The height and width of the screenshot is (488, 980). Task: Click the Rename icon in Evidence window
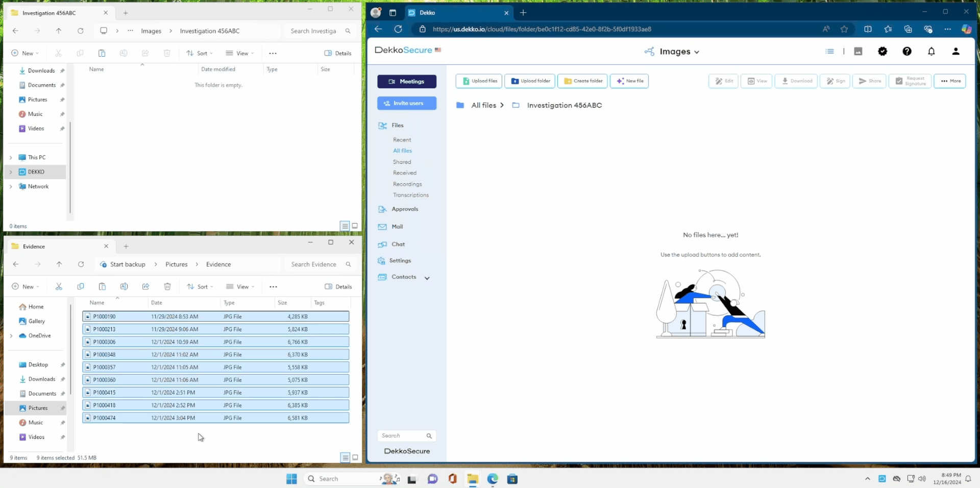[124, 287]
